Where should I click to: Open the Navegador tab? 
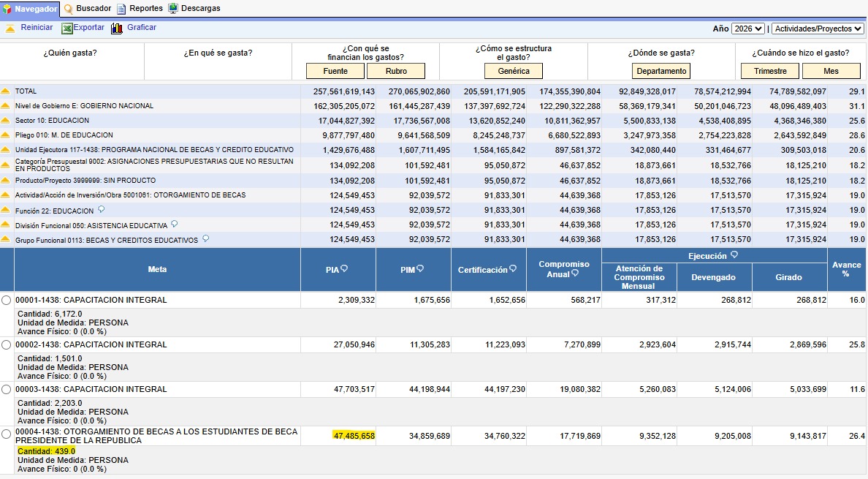(x=30, y=9)
